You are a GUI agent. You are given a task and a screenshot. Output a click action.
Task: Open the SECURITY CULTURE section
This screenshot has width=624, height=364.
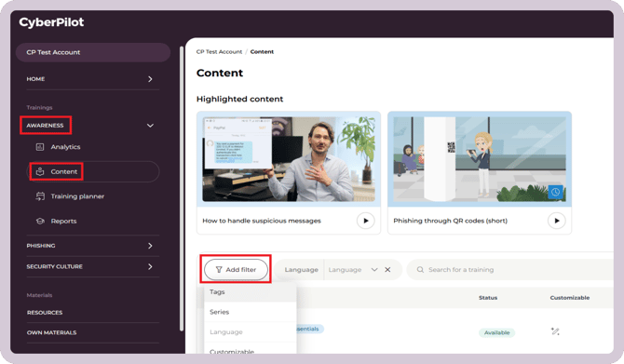point(55,266)
